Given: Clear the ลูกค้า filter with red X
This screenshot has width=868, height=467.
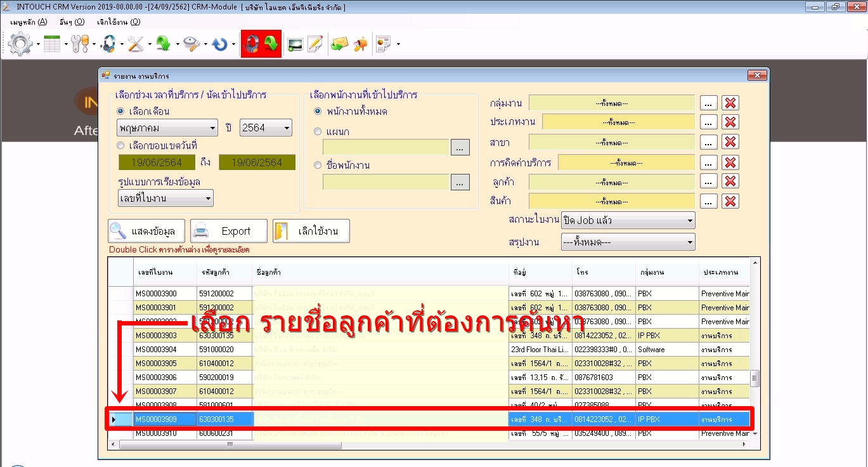Looking at the screenshot, I should pos(730,181).
